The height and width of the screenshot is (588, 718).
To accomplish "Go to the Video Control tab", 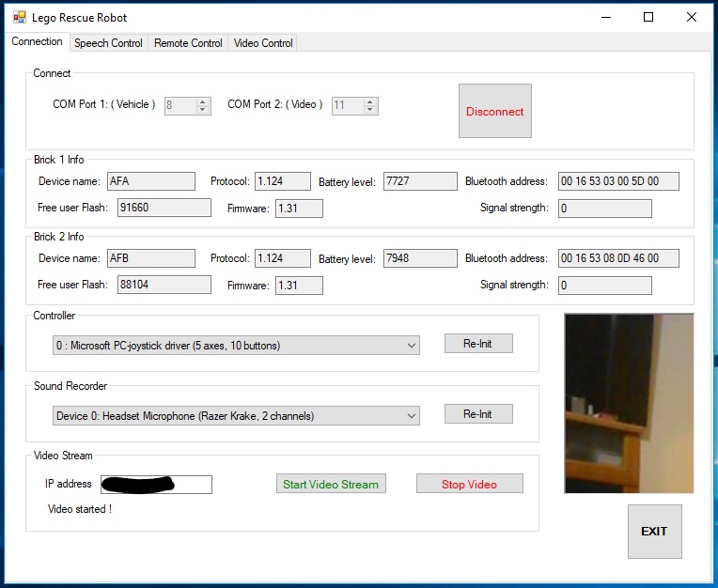I will [263, 43].
